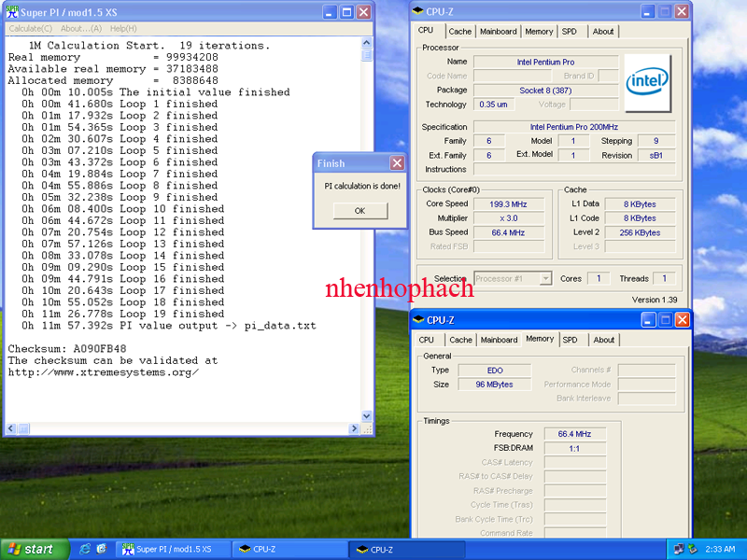Click the Cores value field

point(599,278)
